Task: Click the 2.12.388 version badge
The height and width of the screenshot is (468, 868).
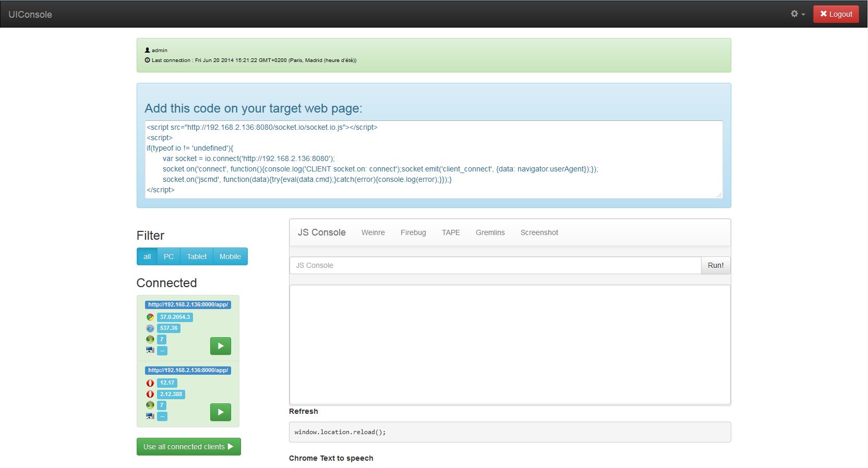Action: (171, 394)
